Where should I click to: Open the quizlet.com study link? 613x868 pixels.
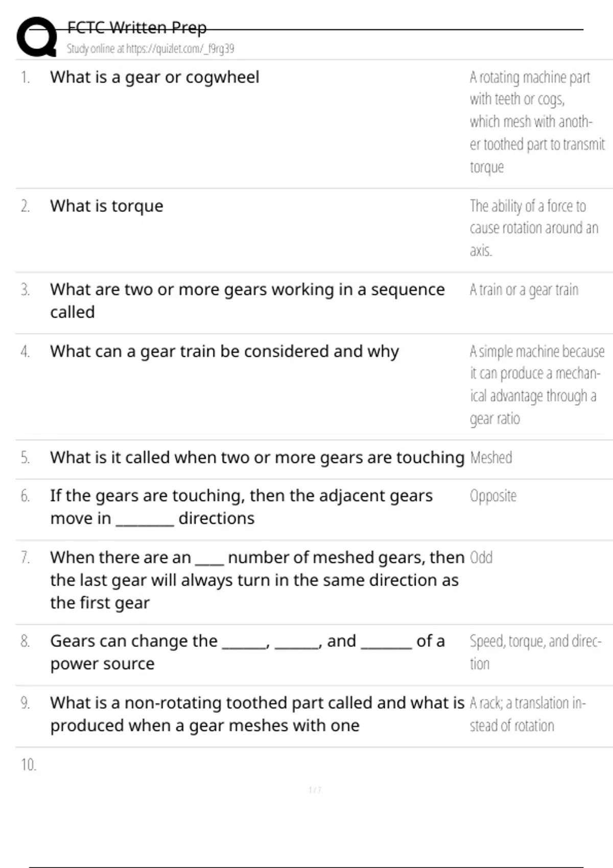[x=150, y=49]
